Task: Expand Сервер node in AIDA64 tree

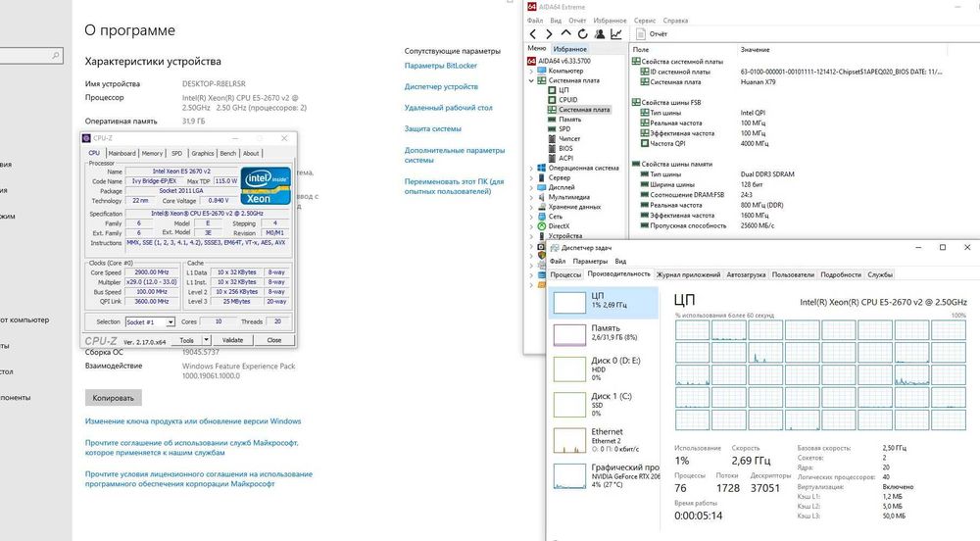Action: 531,178
